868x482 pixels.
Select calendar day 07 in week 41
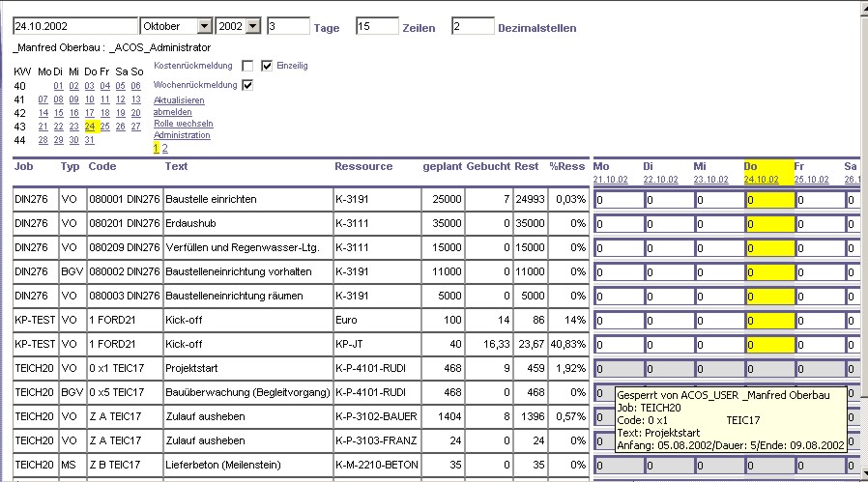[x=43, y=99]
